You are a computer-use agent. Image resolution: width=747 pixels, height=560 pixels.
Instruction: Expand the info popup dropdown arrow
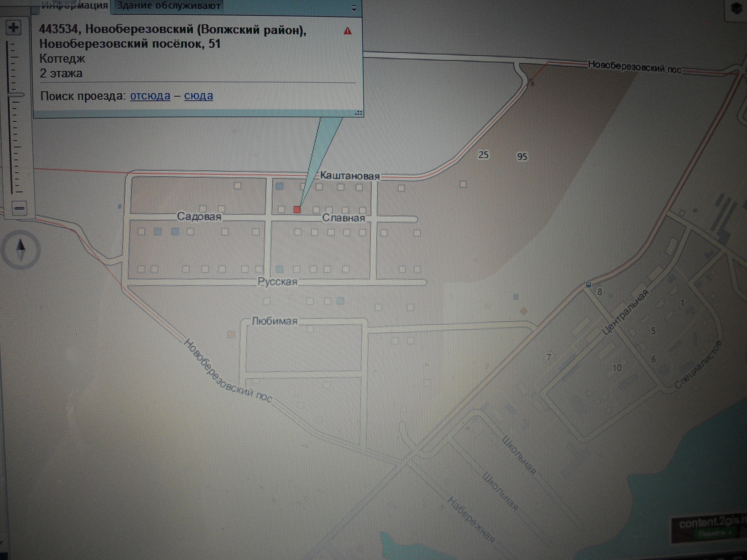pyautogui.click(x=354, y=9)
